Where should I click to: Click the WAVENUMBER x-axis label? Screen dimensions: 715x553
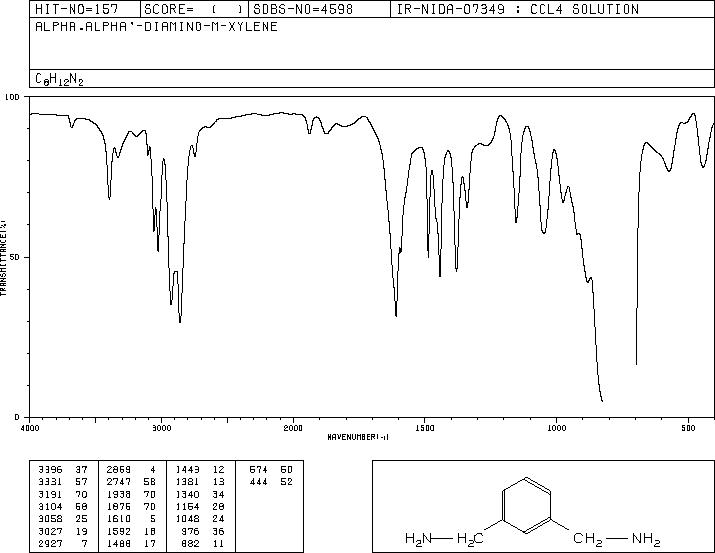(x=358, y=437)
